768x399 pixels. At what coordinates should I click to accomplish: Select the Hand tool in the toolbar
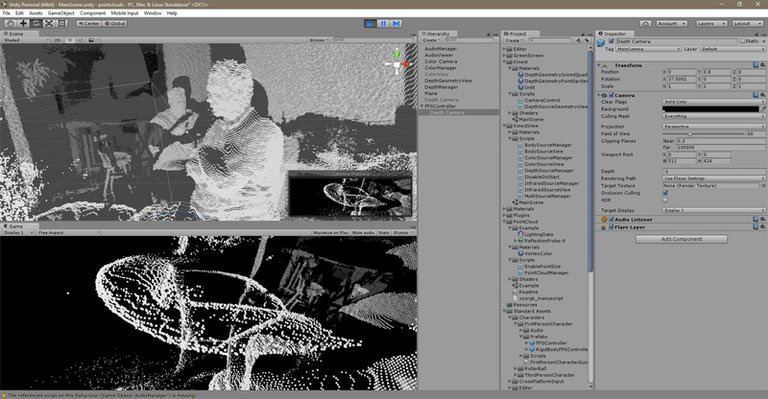click(x=10, y=23)
